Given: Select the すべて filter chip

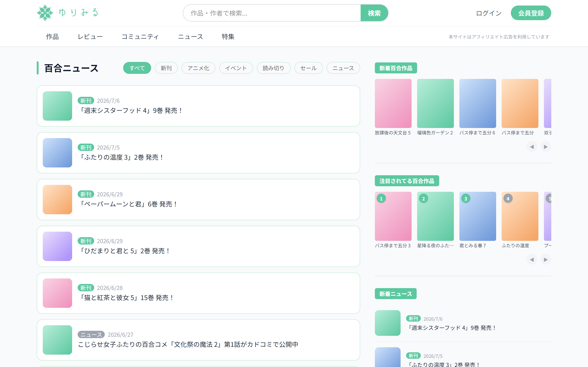Looking at the screenshot, I should coord(137,68).
